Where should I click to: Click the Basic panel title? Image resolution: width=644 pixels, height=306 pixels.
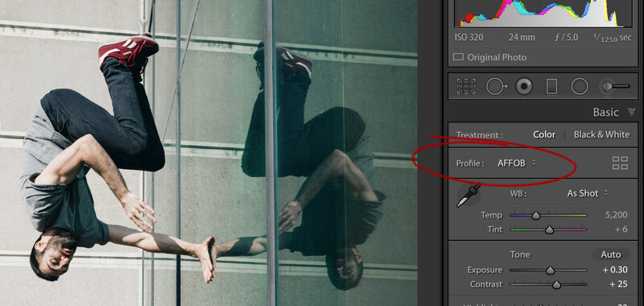click(x=605, y=112)
